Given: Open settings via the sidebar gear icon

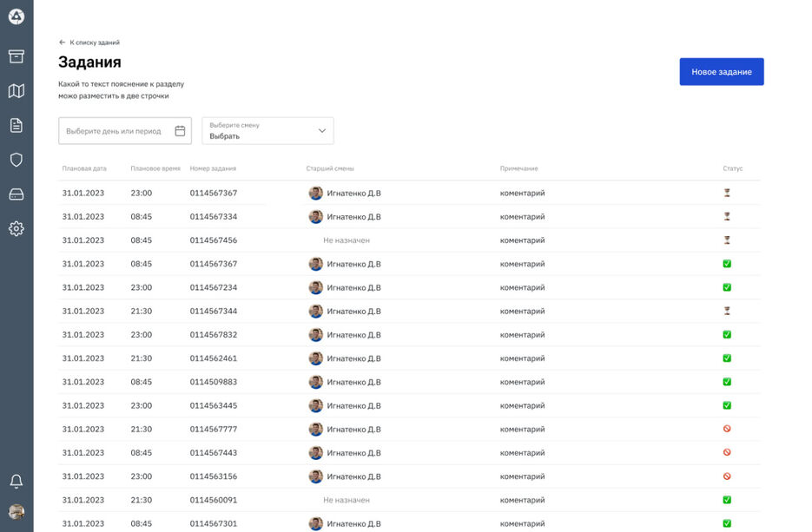Looking at the screenshot, I should point(17,229).
